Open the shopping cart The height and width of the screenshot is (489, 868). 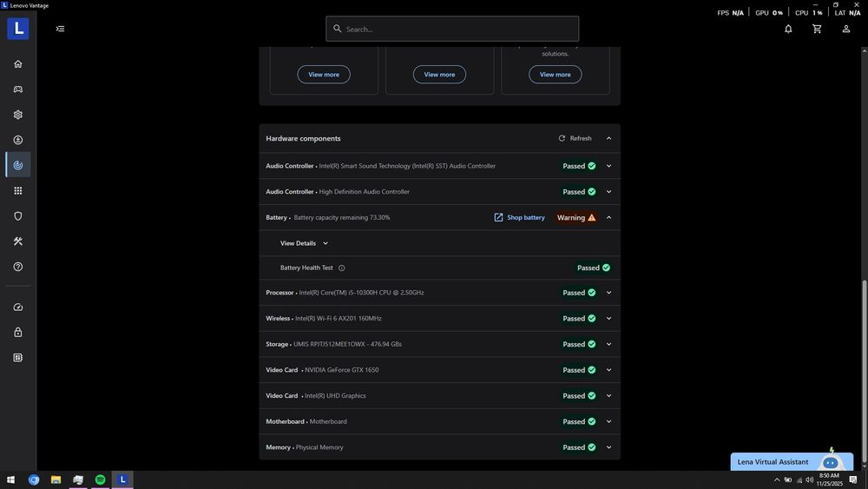[817, 29]
